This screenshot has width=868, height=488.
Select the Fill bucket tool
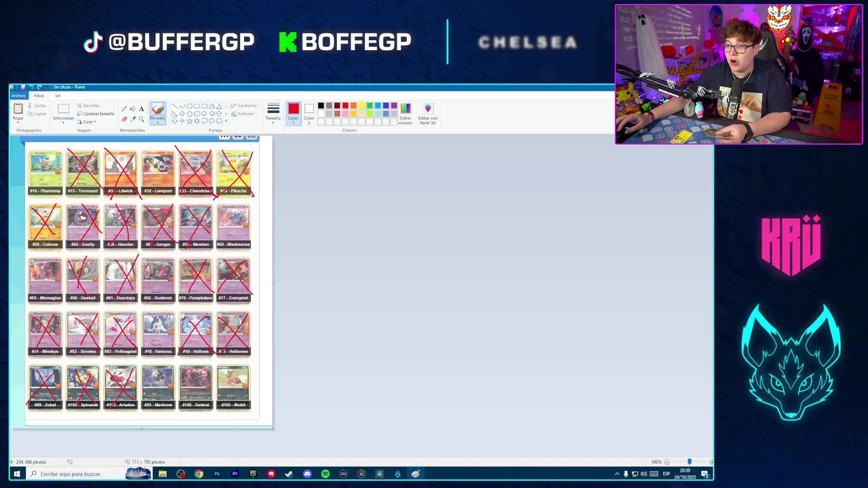(132, 108)
